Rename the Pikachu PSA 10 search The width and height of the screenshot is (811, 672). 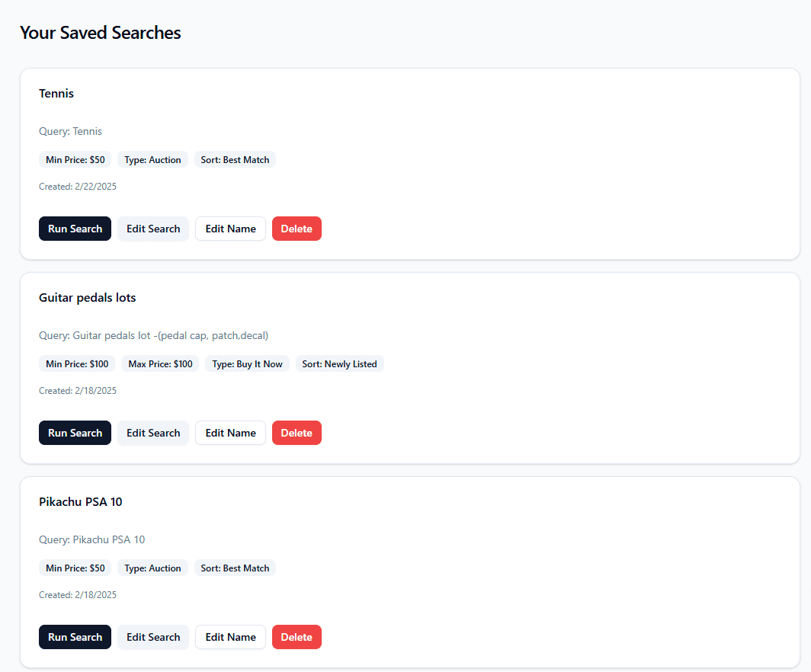click(230, 636)
